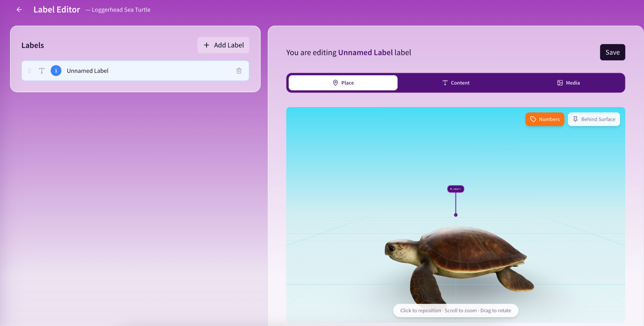The width and height of the screenshot is (644, 326).
Task: Toggle the Behind Surface option
Action: (x=594, y=119)
